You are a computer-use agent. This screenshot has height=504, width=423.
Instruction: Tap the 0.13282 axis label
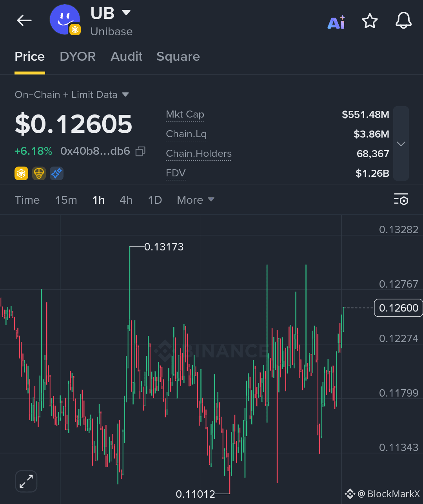[399, 230]
